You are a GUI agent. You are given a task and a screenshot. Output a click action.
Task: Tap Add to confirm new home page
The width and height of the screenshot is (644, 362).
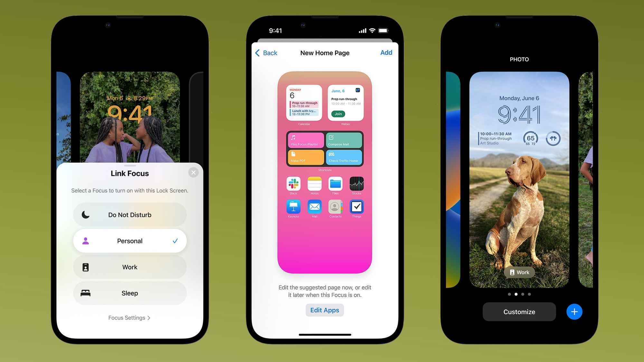pos(386,52)
